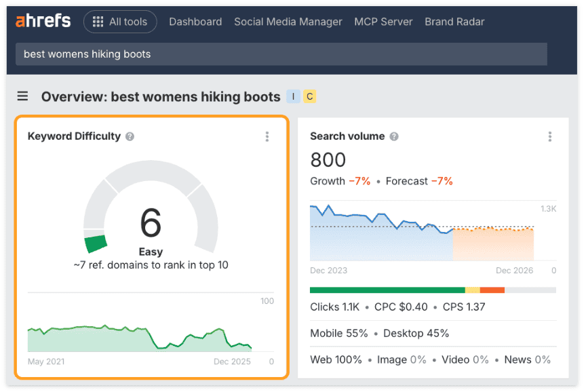Click the Growth −7% value
Screen dimensions: 586x392
[359, 181]
